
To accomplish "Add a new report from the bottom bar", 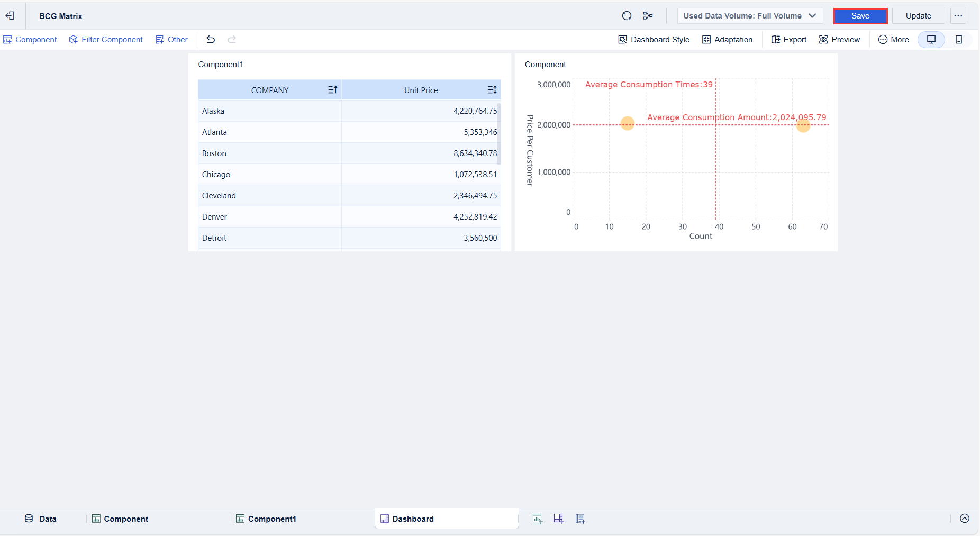I will point(580,519).
